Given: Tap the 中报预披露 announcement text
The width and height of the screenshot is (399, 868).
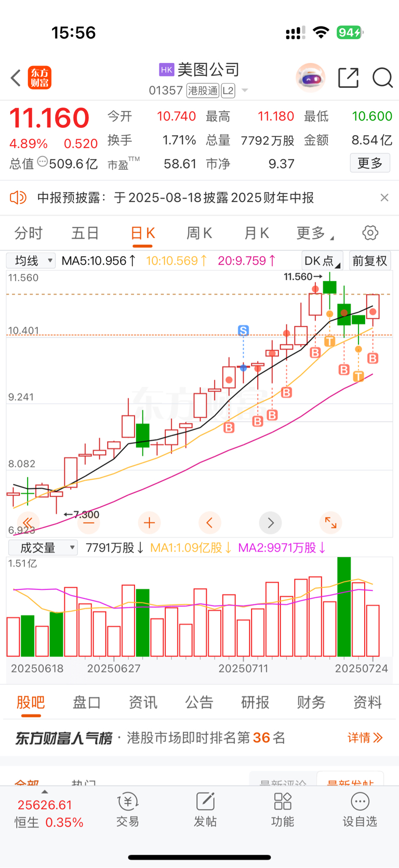Looking at the screenshot, I should click(x=176, y=198).
